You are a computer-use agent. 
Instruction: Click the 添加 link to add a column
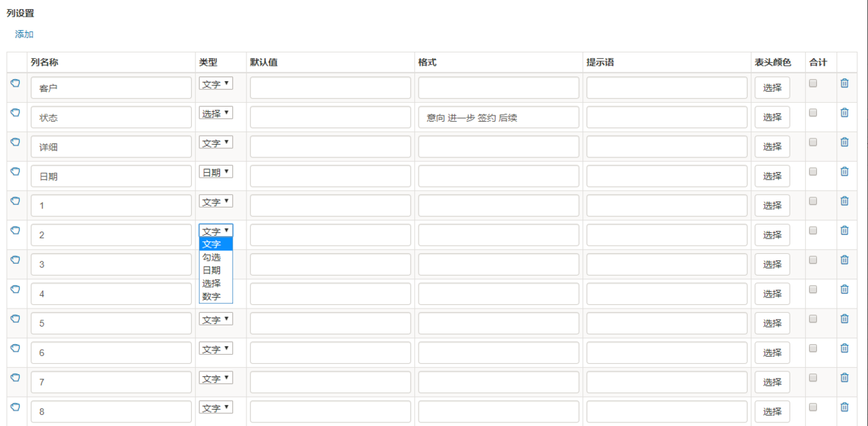pos(24,34)
